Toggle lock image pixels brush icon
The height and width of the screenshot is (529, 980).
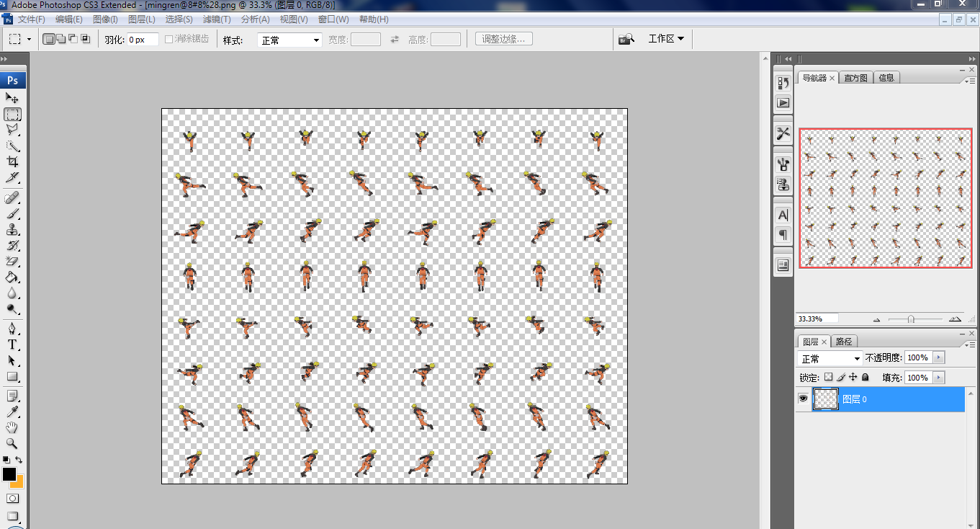(840, 377)
